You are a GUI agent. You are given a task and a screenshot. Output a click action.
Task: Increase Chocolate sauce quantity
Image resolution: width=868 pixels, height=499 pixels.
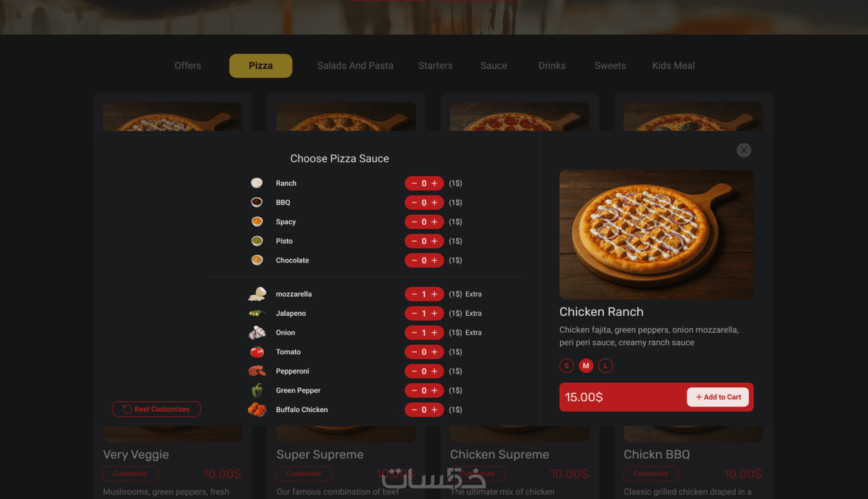click(434, 260)
